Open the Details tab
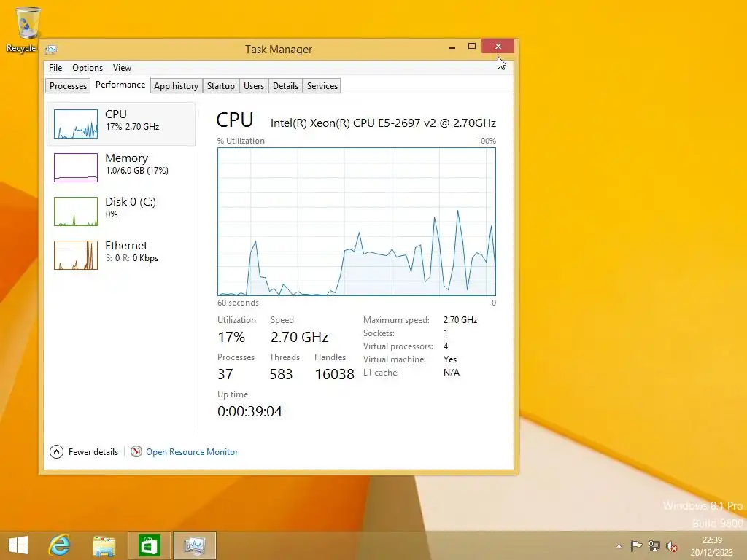747x560 pixels. (285, 86)
